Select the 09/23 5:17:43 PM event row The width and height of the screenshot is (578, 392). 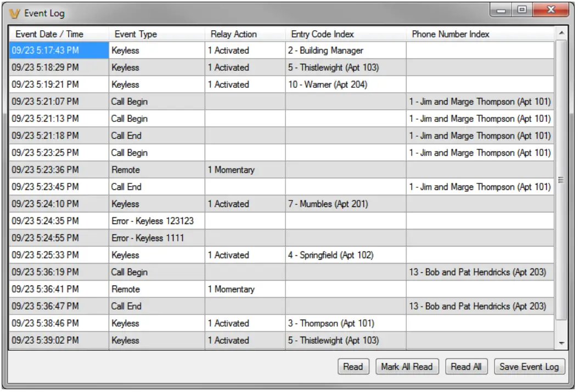(x=45, y=51)
